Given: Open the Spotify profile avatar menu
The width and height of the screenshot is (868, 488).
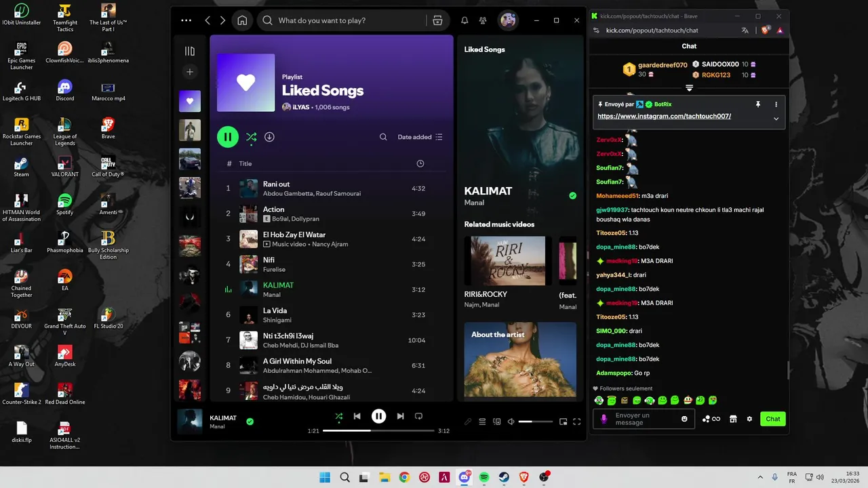Looking at the screenshot, I should (508, 20).
